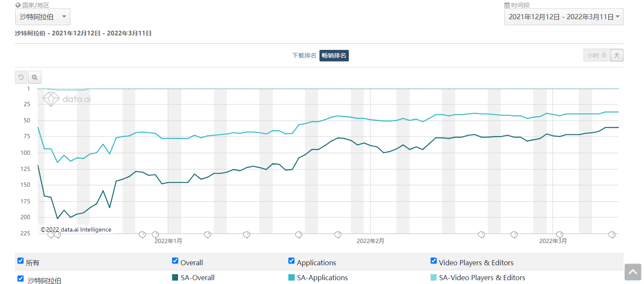This screenshot has width=644, height=284.
Task: Click the event bubble marker under 2022年3月
Action: tap(559, 235)
